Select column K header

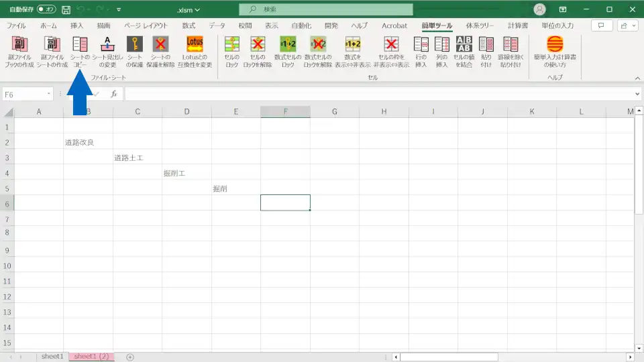(x=532, y=112)
